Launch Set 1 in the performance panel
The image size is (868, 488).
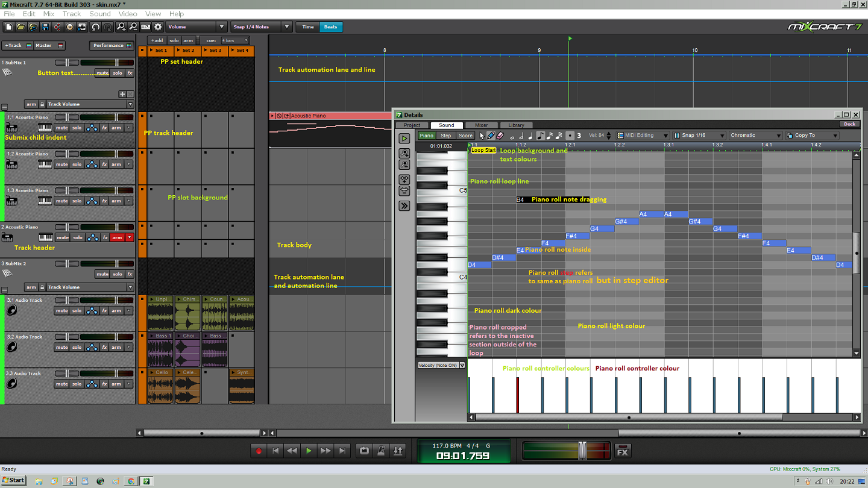tap(160, 51)
